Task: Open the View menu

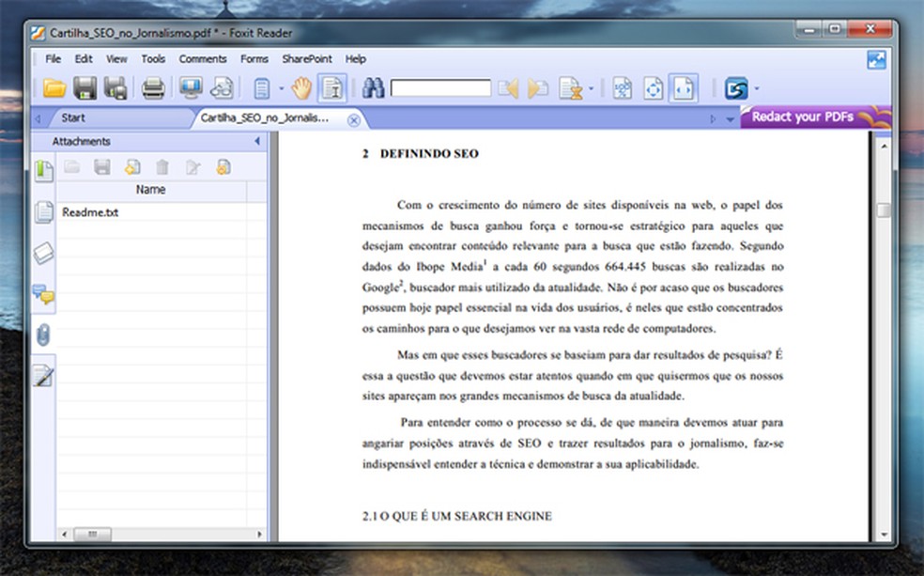Action: (x=116, y=59)
